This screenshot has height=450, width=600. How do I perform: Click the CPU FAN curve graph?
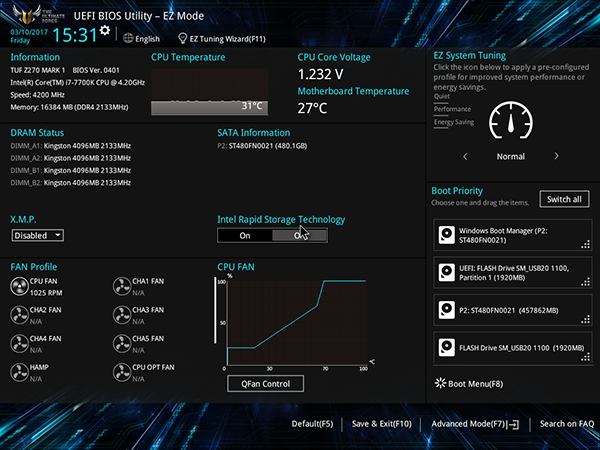coord(297,323)
